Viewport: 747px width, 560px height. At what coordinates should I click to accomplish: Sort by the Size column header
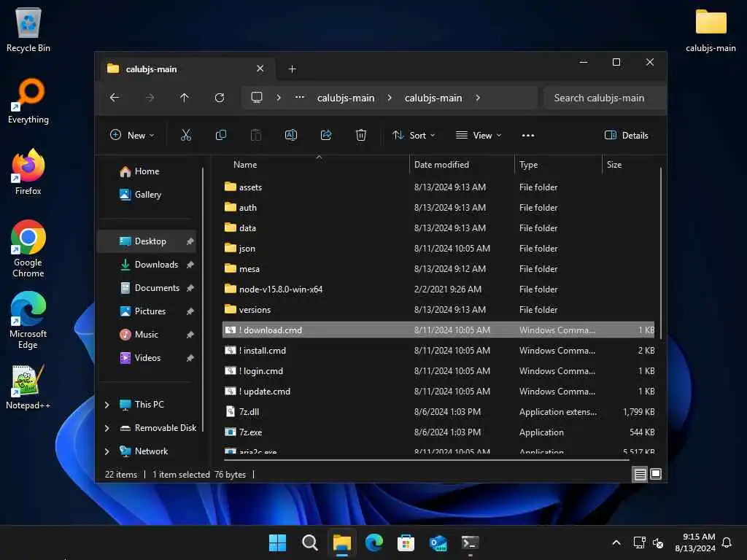tap(630, 165)
